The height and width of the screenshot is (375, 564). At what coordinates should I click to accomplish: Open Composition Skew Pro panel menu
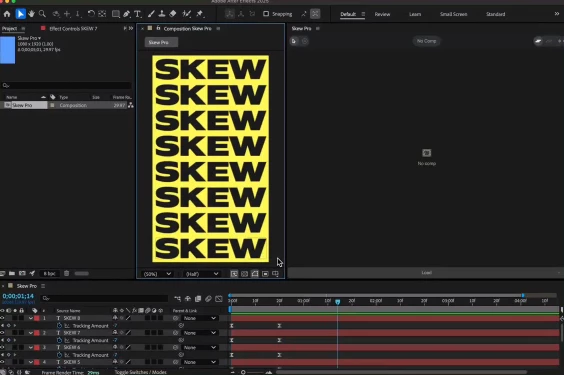point(218,28)
